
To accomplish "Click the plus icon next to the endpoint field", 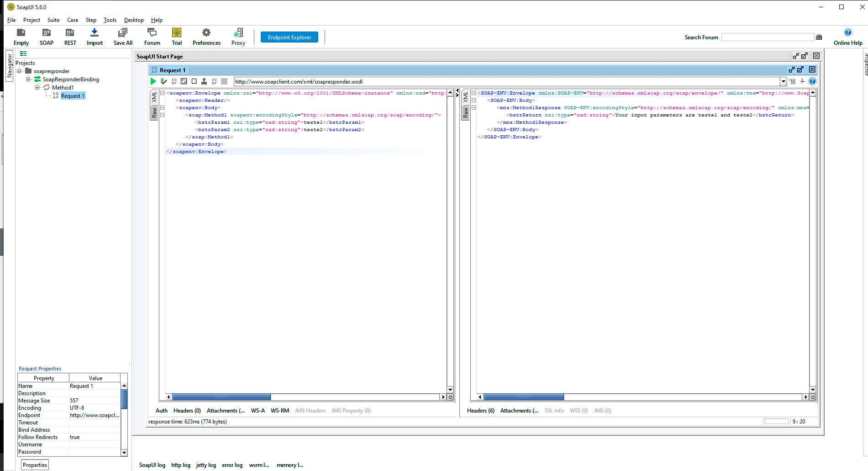I will click(x=802, y=81).
